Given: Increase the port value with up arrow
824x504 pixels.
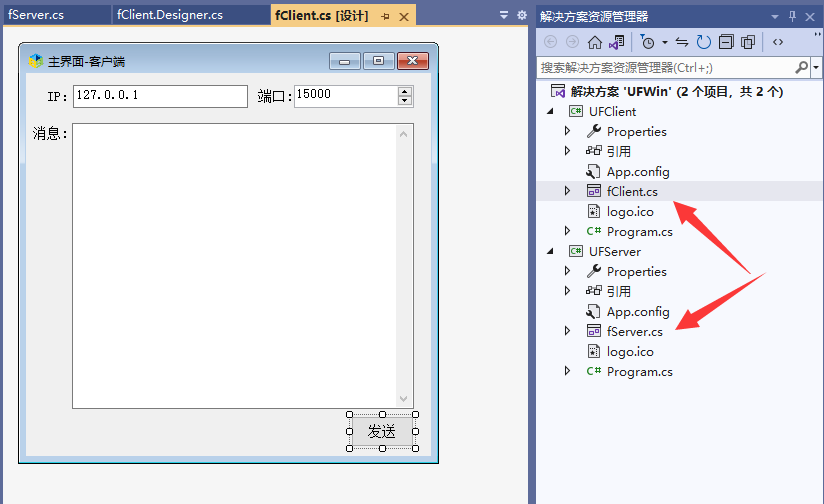Looking at the screenshot, I should tap(404, 91).
